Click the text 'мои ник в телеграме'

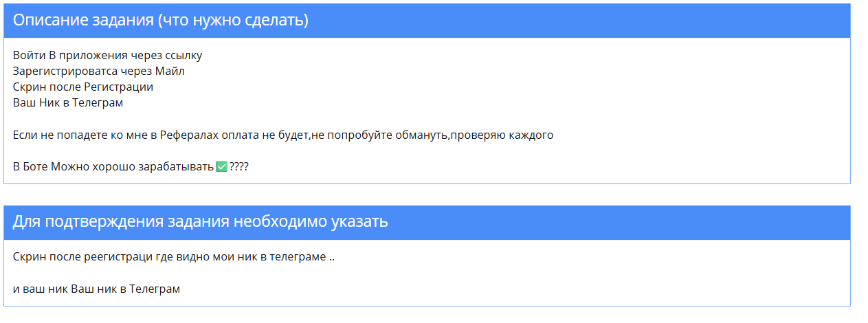[270, 258]
